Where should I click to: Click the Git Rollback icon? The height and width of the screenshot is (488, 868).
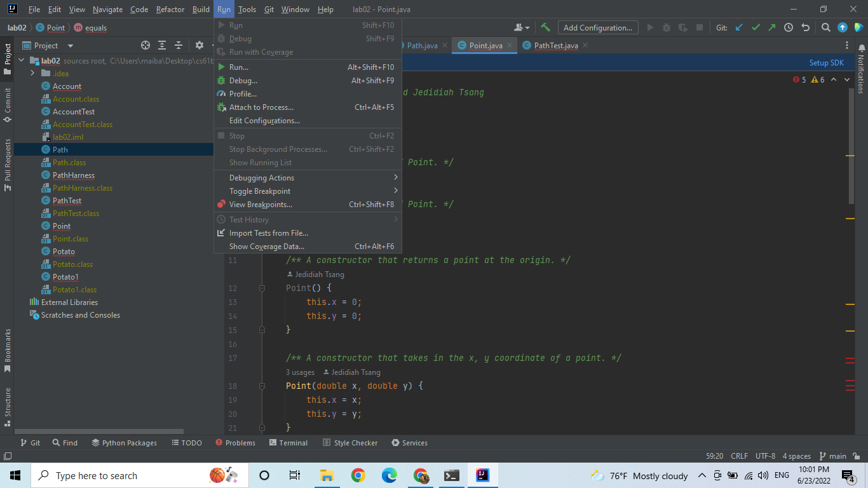(x=806, y=27)
